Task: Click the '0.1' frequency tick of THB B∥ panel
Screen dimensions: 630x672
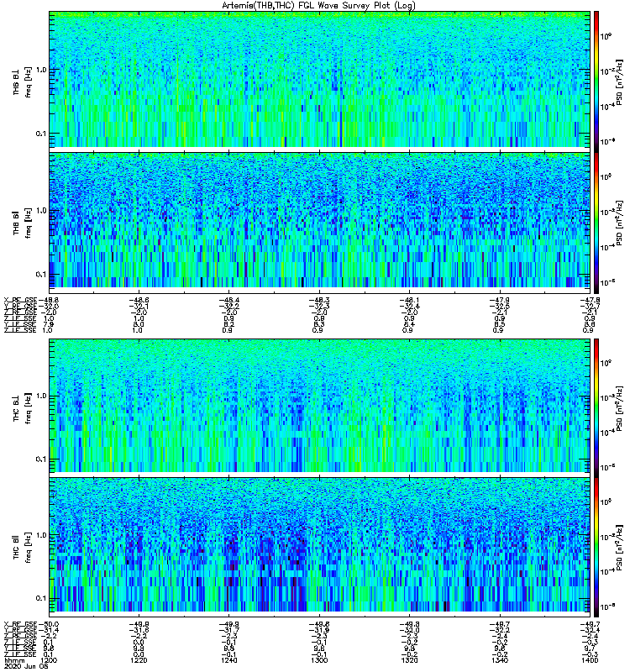Action: pyautogui.click(x=41, y=275)
